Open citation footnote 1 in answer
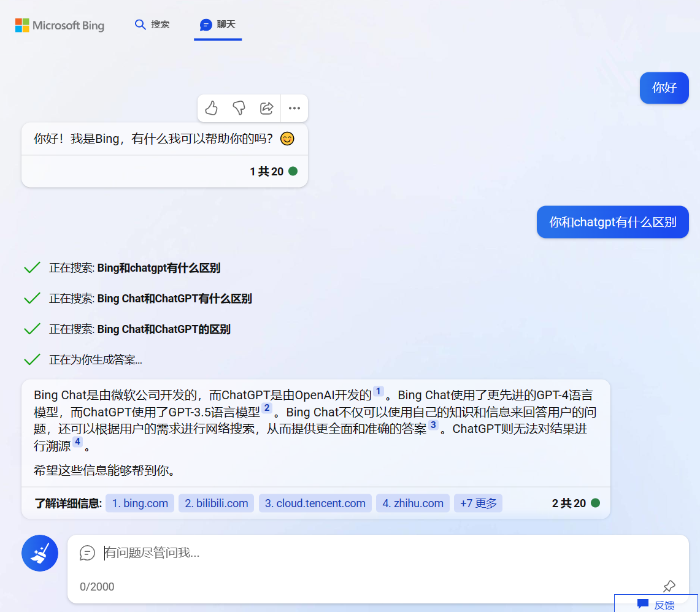The height and width of the screenshot is (612, 700). [x=378, y=391]
